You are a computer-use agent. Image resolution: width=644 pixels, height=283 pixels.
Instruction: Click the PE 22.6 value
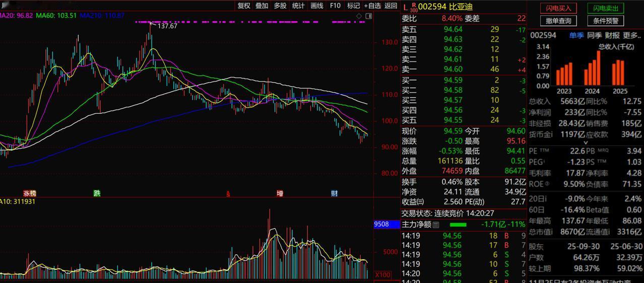click(577, 151)
